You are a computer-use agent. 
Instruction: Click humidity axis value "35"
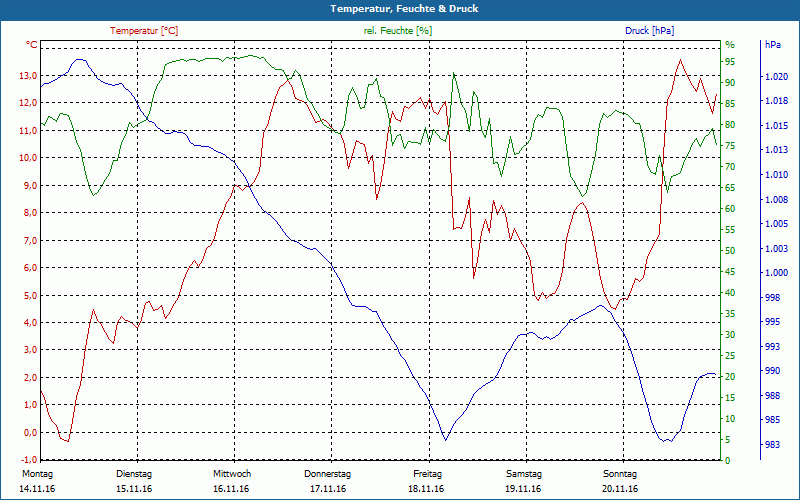[730, 314]
